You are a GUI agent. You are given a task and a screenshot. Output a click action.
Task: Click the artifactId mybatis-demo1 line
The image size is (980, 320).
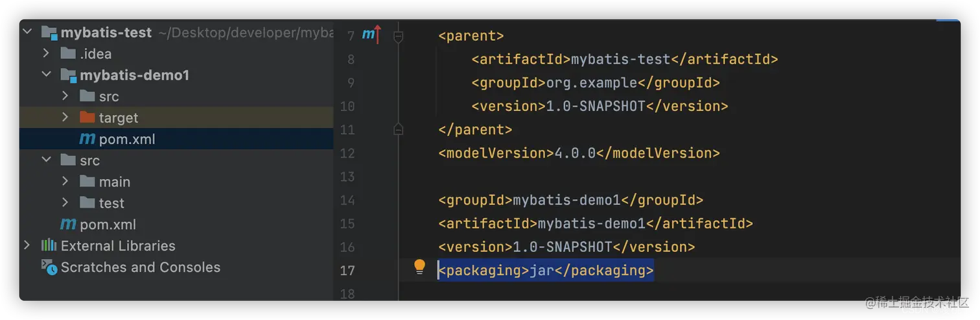596,223
